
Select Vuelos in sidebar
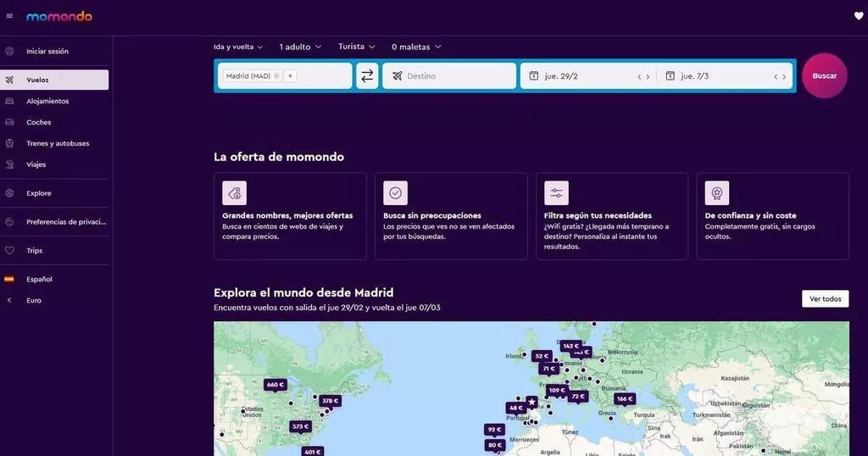click(x=54, y=80)
